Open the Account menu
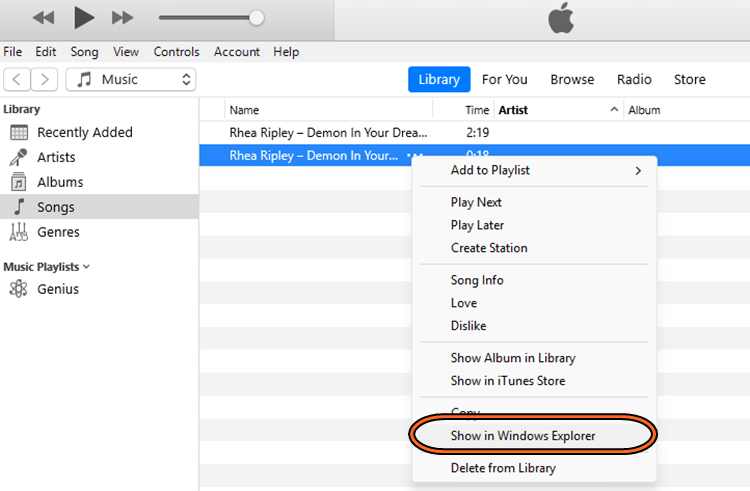This screenshot has width=750, height=491. pos(237,52)
